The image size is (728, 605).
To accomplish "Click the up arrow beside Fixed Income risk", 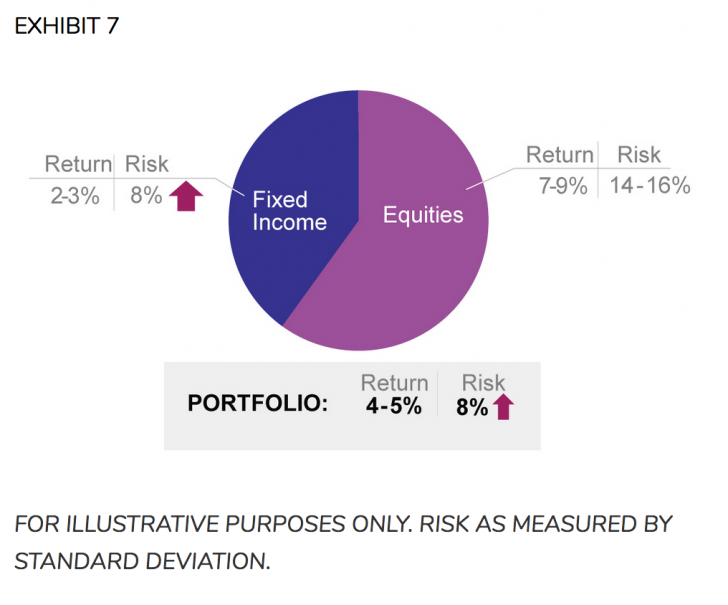I will click(x=184, y=196).
